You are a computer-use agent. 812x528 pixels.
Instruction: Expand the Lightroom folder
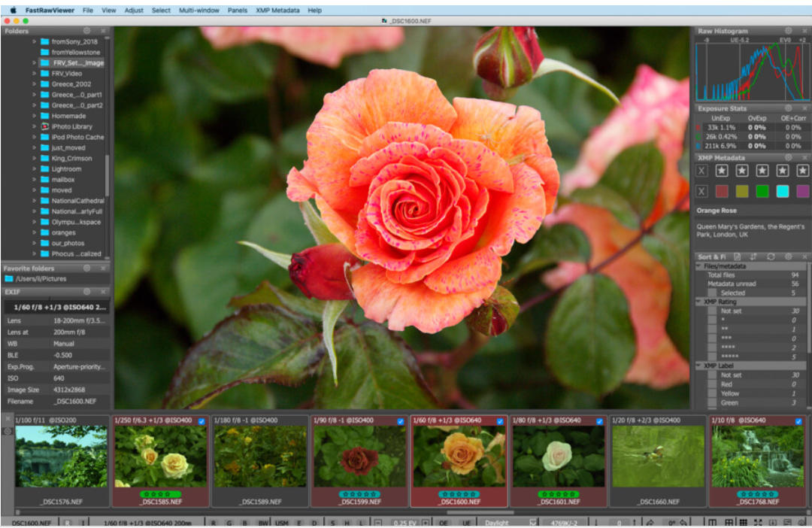[34, 169]
